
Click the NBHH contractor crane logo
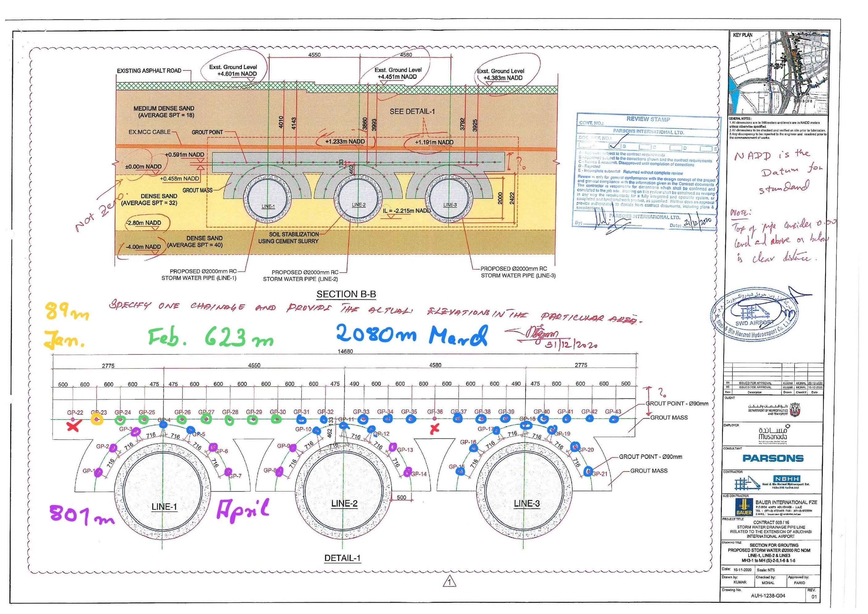click(747, 483)
